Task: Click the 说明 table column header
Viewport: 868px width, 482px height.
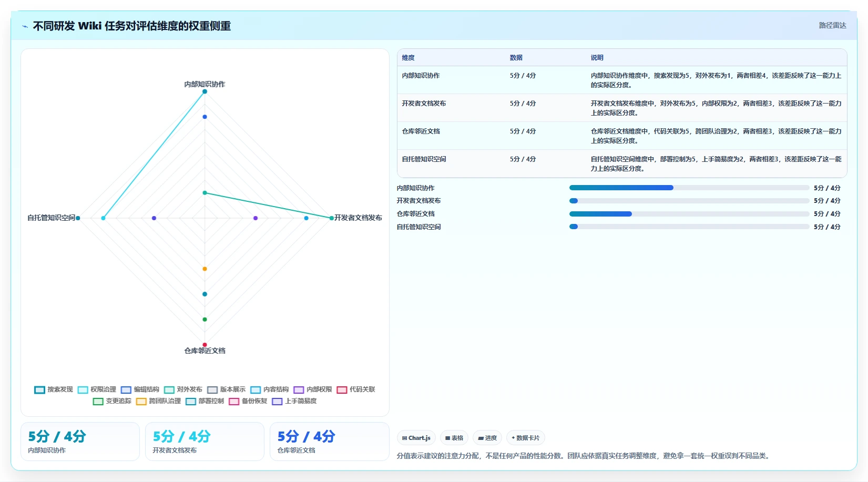Action: point(597,58)
